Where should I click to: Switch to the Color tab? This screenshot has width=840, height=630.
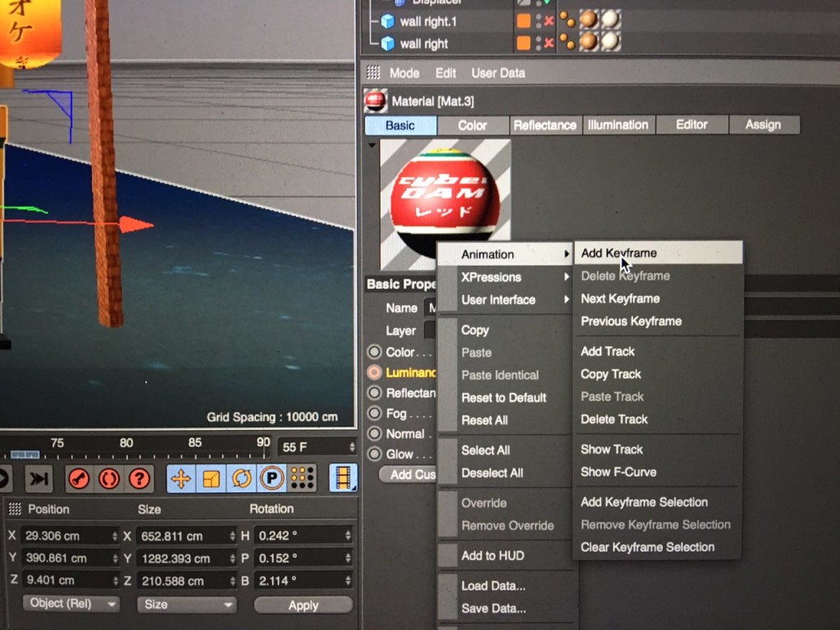click(x=472, y=126)
